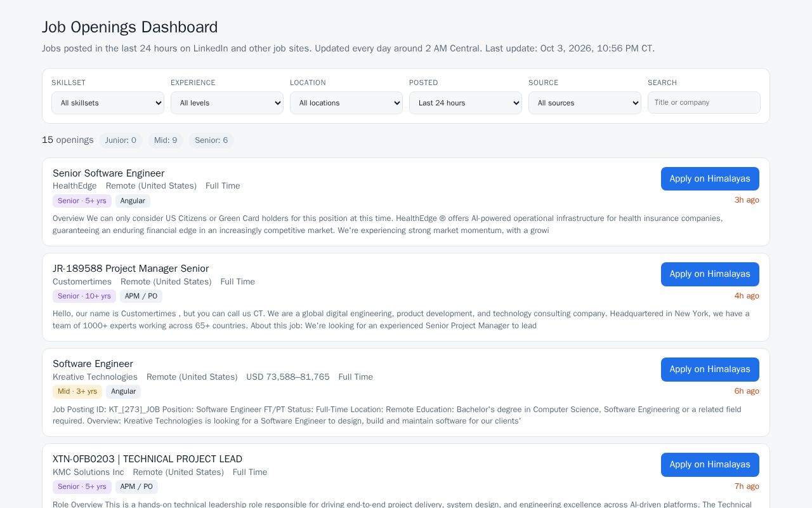Click the Senior Software Engineer job title
The width and height of the screenshot is (812, 508).
(x=108, y=173)
